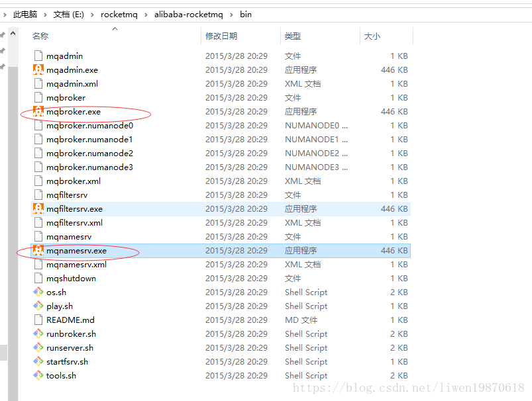Expand the chevron before 此电脑 breadcrumb
The image size is (532, 401).
point(5,15)
